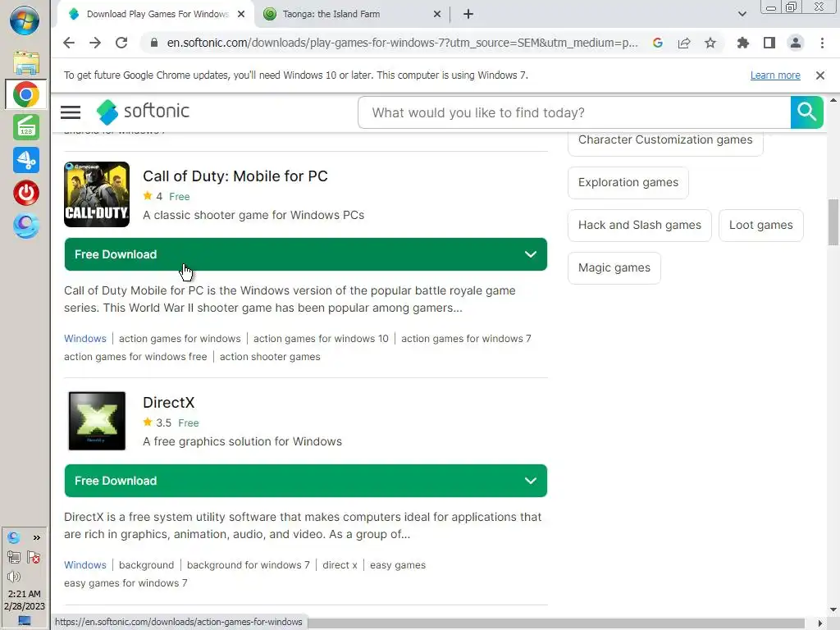
Task: Go back with the browser back arrow
Action: 69,43
